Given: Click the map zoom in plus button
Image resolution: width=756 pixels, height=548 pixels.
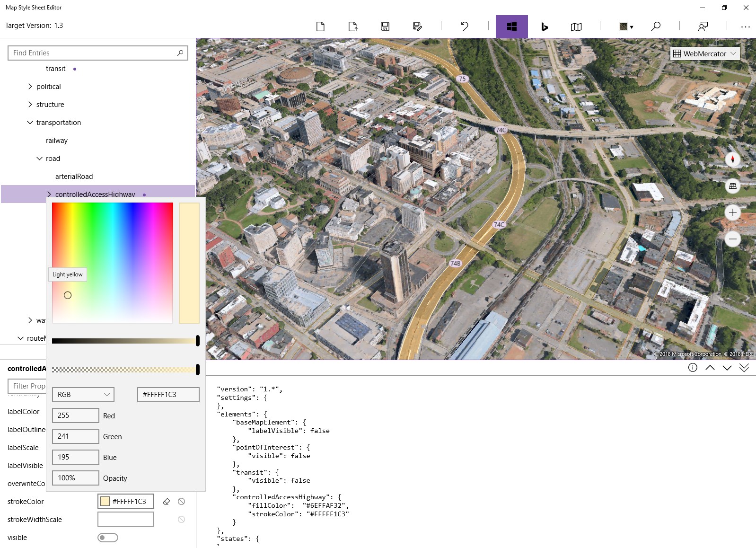Looking at the screenshot, I should 732,212.
